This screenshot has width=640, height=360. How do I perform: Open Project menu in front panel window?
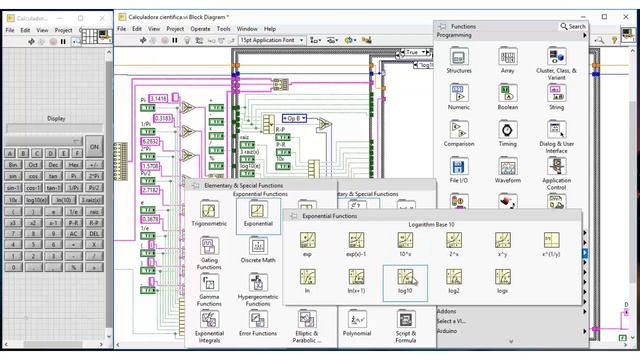(63, 30)
